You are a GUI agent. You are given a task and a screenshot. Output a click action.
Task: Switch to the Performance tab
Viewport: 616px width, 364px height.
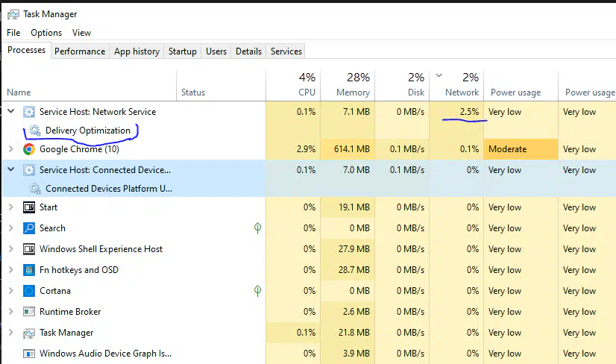click(80, 51)
